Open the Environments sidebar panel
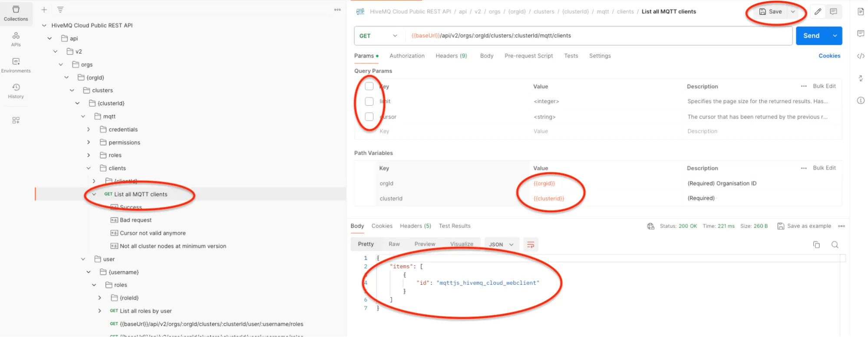The width and height of the screenshot is (868, 337). point(16,65)
